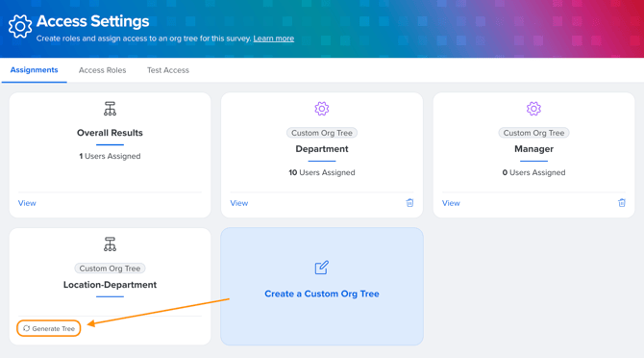View the Overall Results assignments
644x358 pixels.
click(x=27, y=203)
